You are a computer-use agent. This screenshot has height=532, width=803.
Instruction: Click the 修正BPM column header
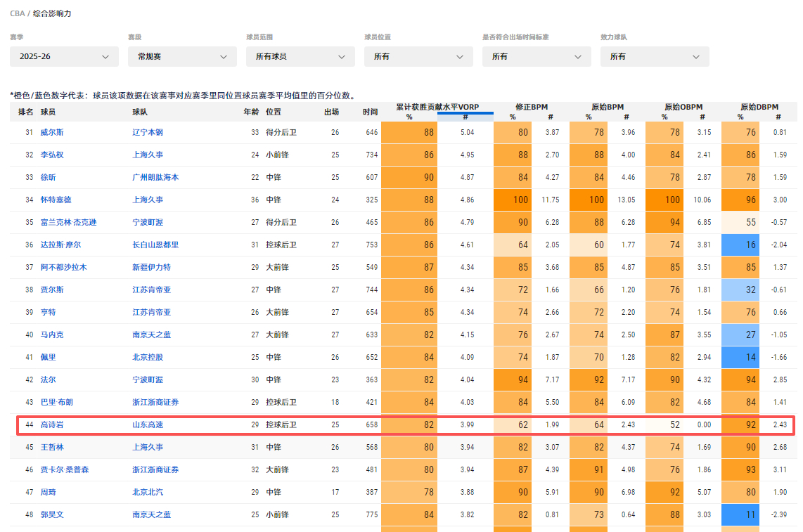coord(532,107)
